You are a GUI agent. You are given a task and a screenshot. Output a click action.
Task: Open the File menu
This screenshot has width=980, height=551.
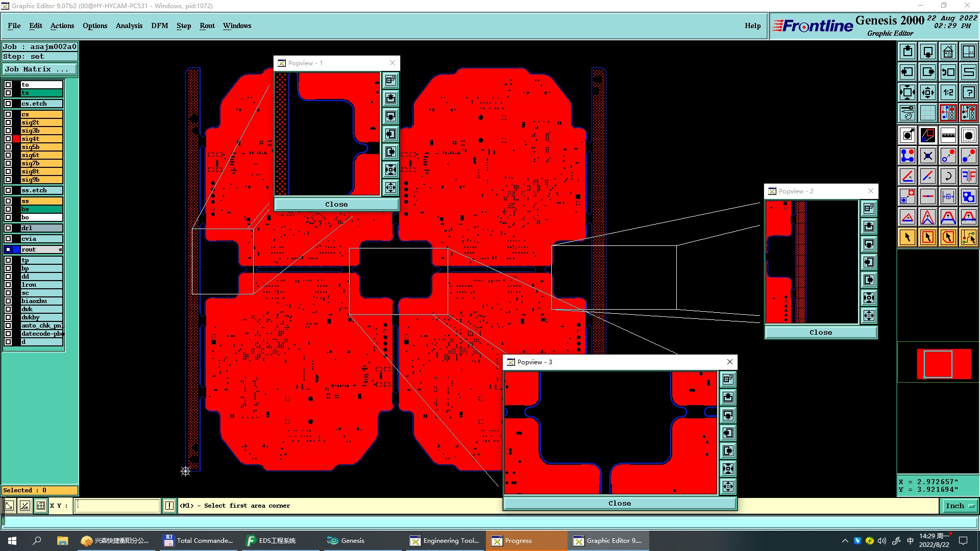pos(14,26)
